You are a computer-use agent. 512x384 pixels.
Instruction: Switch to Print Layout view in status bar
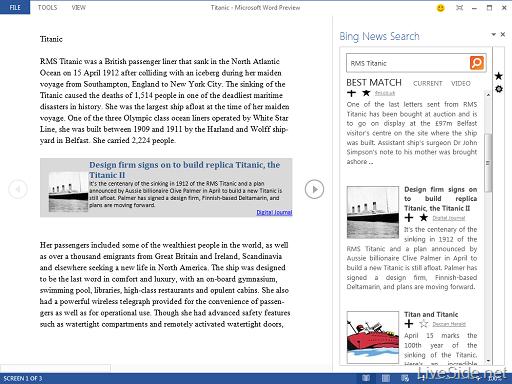click(386, 378)
